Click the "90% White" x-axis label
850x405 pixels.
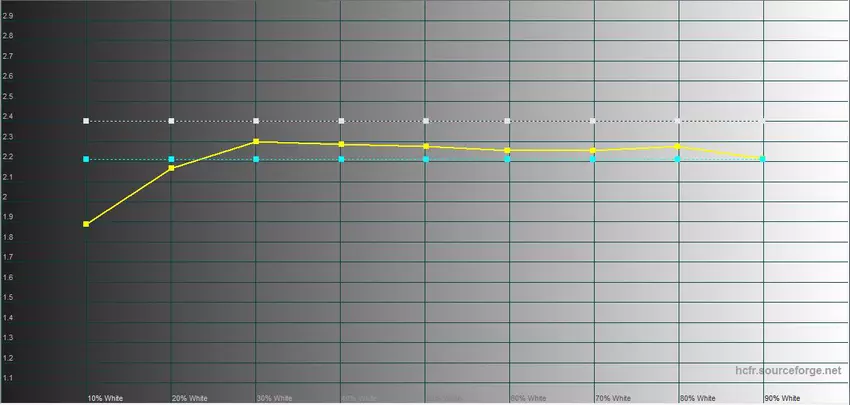point(782,398)
